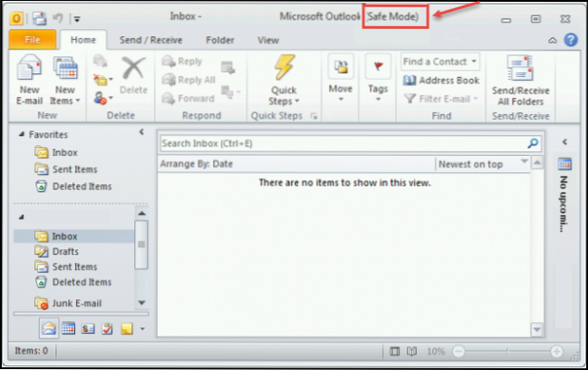588x370 pixels.
Task: Click the Search Inbox field
Action: tap(341, 143)
